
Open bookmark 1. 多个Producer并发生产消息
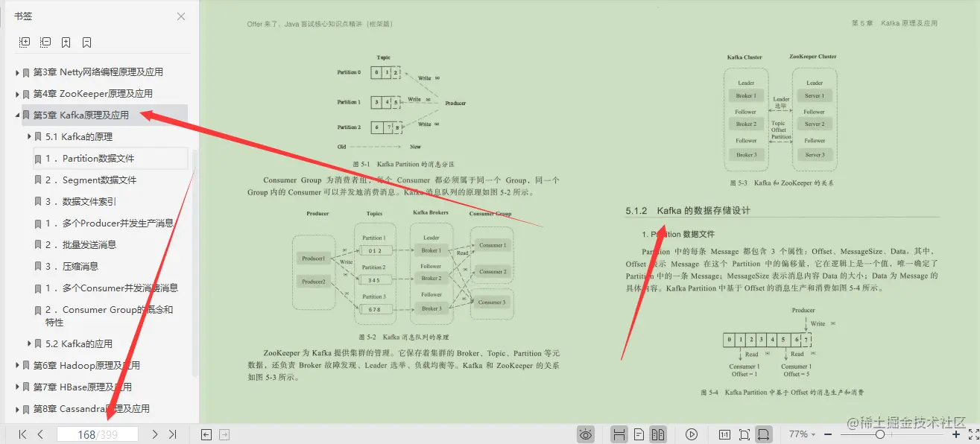[x=110, y=223]
